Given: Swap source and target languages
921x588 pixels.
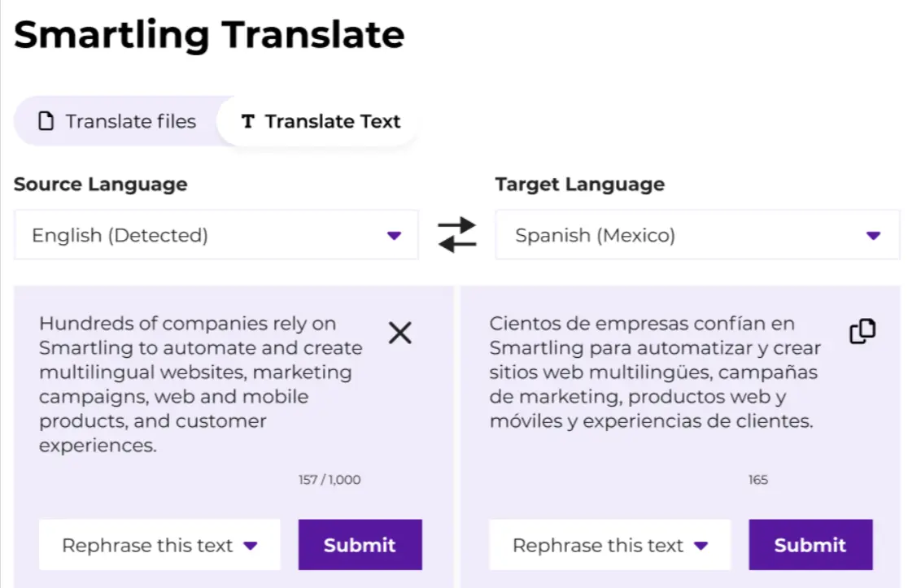Looking at the screenshot, I should [456, 235].
